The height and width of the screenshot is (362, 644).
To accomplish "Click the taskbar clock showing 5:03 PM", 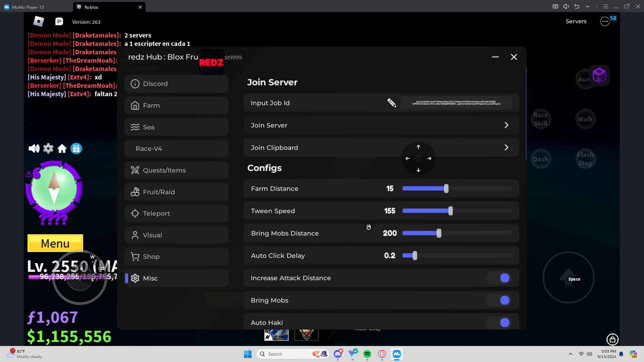I will [607, 354].
